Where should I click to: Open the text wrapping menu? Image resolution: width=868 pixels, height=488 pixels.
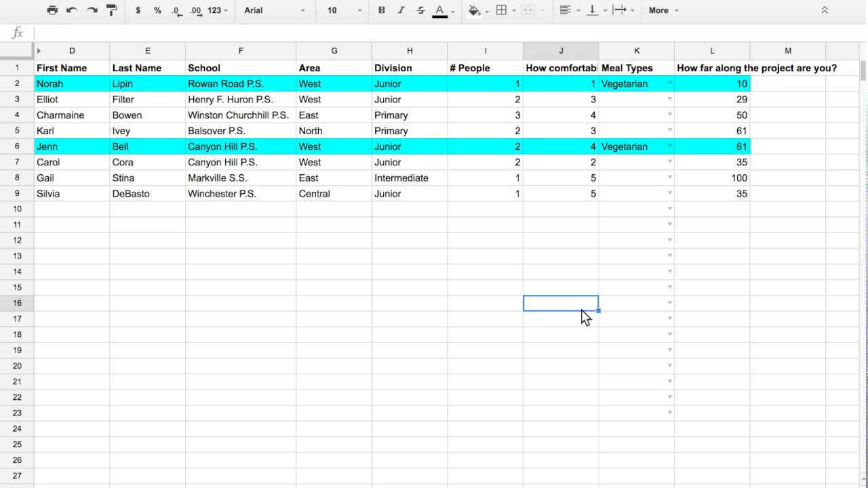(623, 10)
